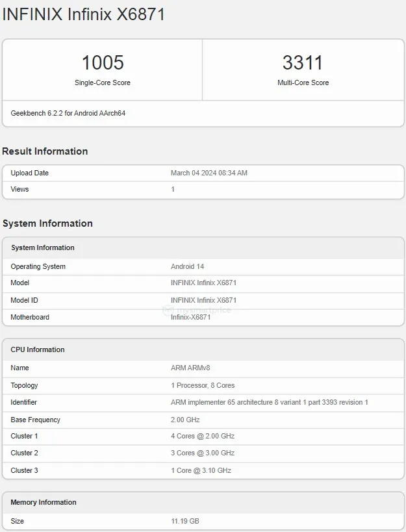Select the 1005 single-core score number

(103, 62)
